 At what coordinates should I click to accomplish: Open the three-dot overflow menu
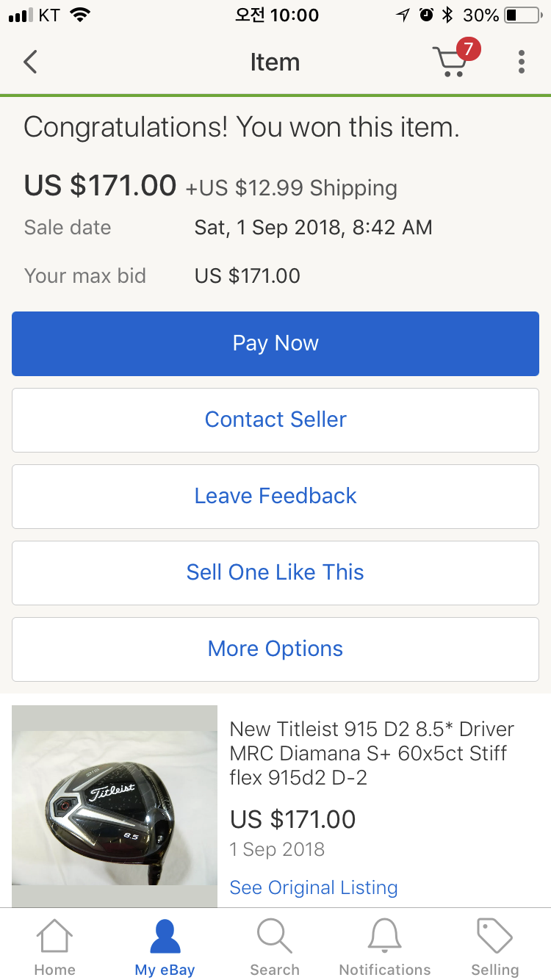point(521,62)
